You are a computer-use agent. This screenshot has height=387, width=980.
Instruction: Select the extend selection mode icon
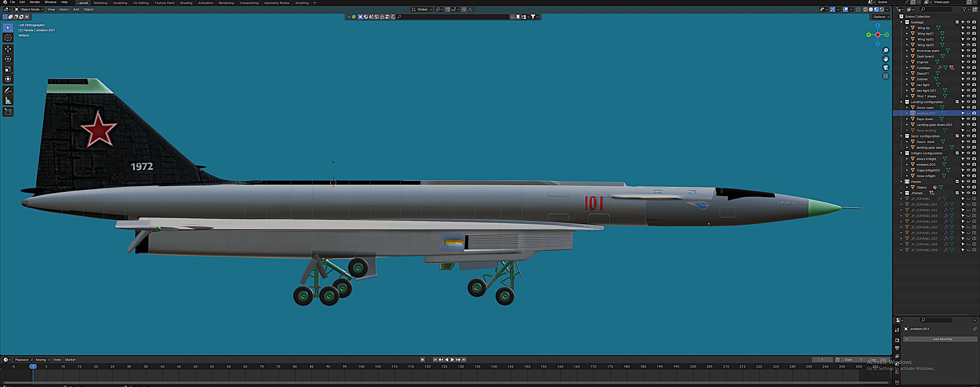tap(11, 17)
